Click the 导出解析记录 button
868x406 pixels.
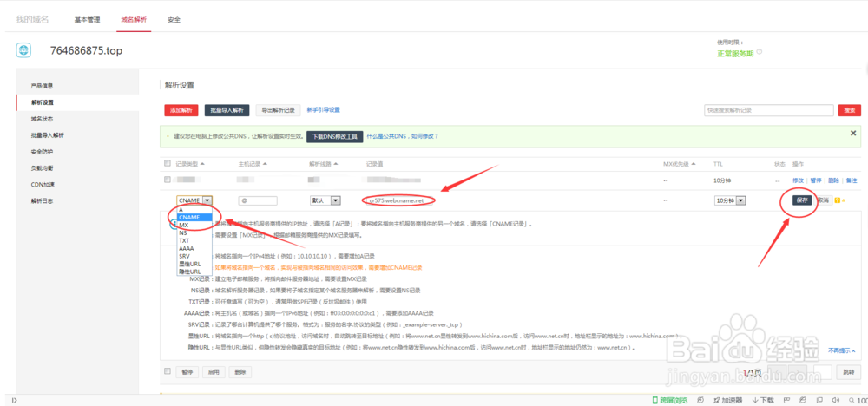(x=279, y=110)
